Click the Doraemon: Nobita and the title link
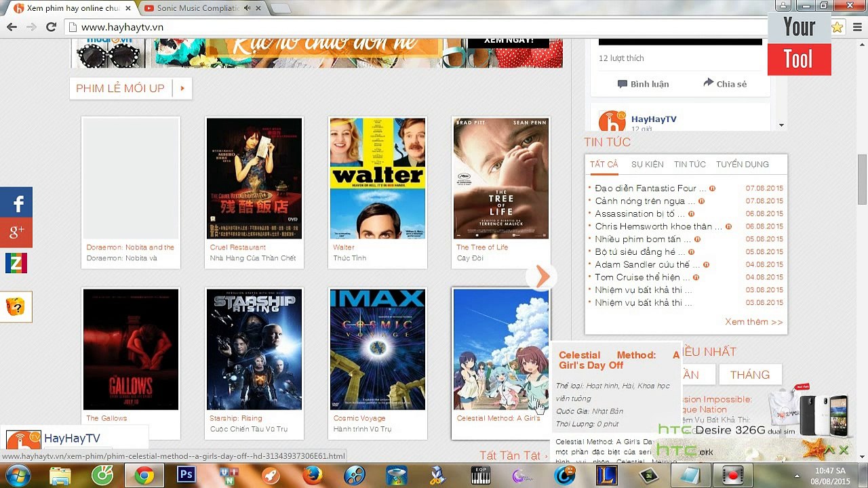This screenshot has height=488, width=868. (130, 247)
